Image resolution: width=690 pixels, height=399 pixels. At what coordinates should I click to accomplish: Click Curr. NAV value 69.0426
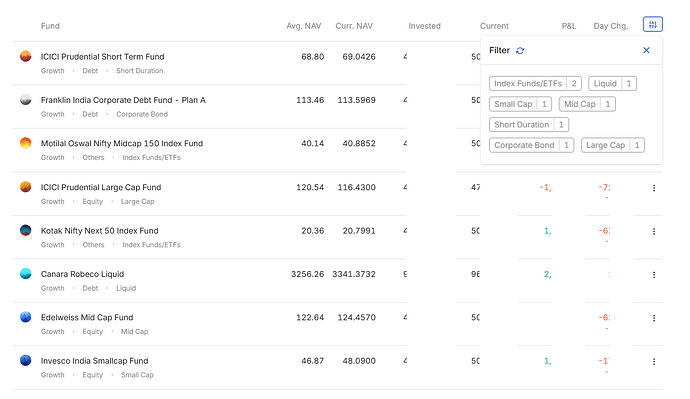click(x=359, y=57)
